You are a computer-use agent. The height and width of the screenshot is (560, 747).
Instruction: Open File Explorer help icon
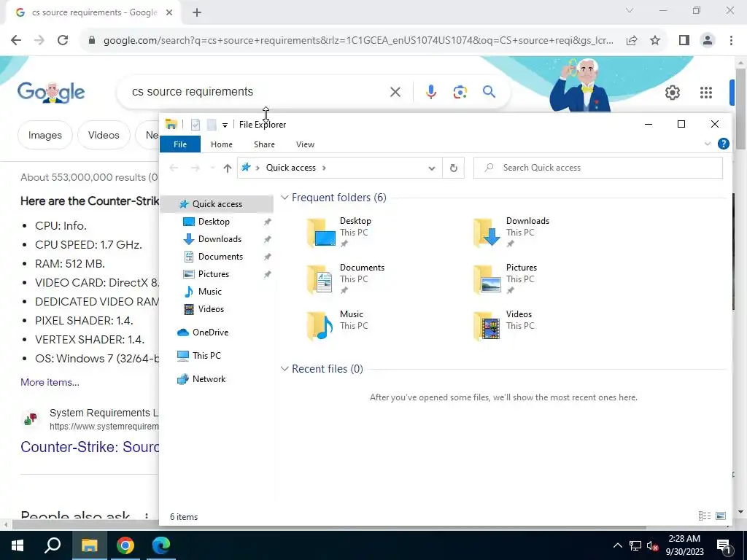coord(723,144)
